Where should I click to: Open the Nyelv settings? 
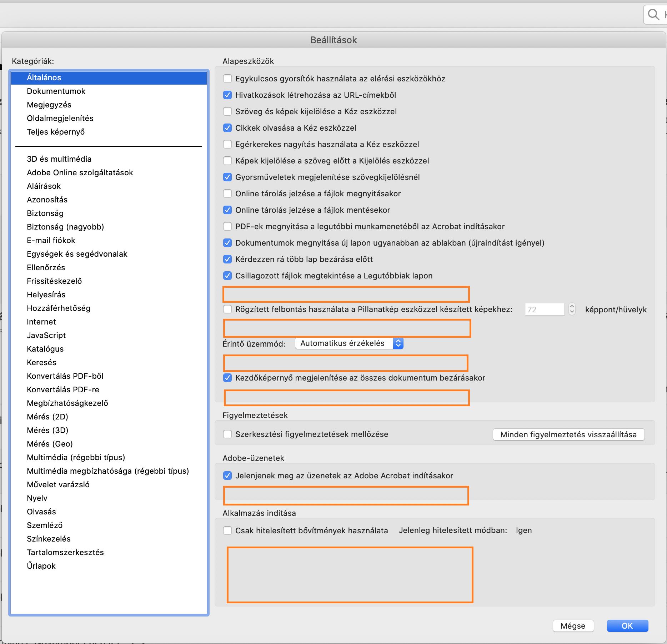coord(37,498)
